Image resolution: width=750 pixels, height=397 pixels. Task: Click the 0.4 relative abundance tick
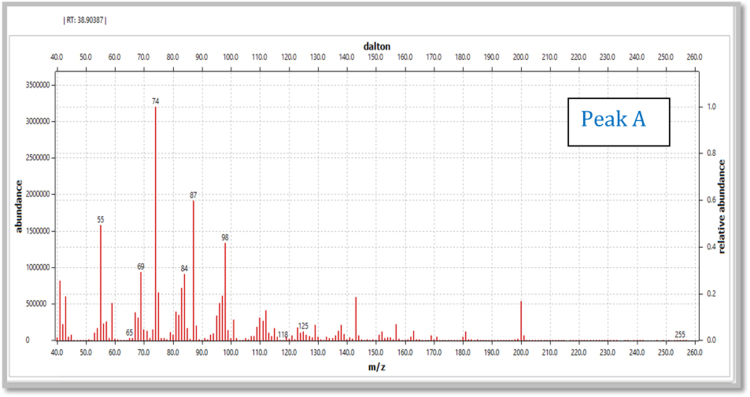[711, 247]
